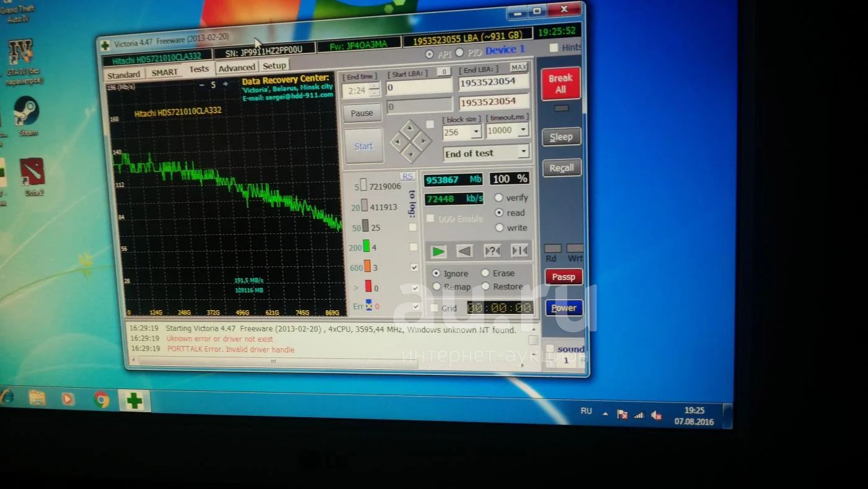Select the write test mode

(x=500, y=228)
